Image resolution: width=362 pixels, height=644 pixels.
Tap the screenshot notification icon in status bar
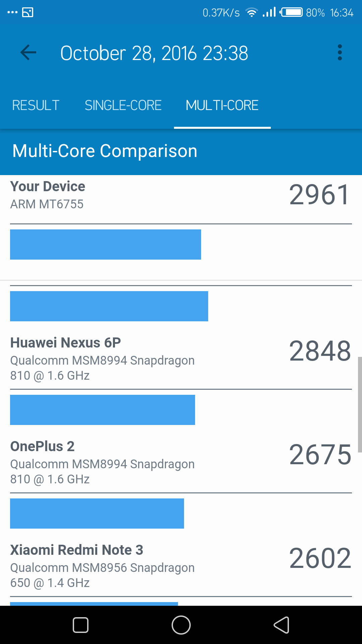point(27,12)
